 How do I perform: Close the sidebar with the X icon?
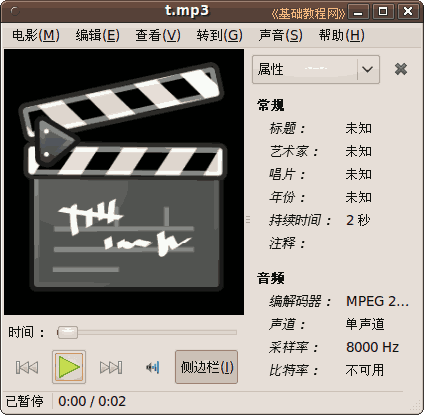tap(401, 69)
